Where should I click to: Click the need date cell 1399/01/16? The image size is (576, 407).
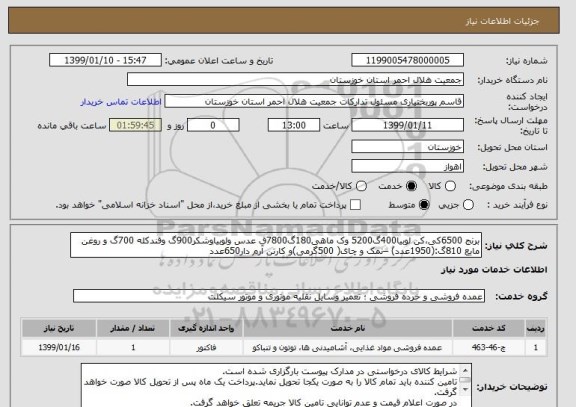coord(59,347)
